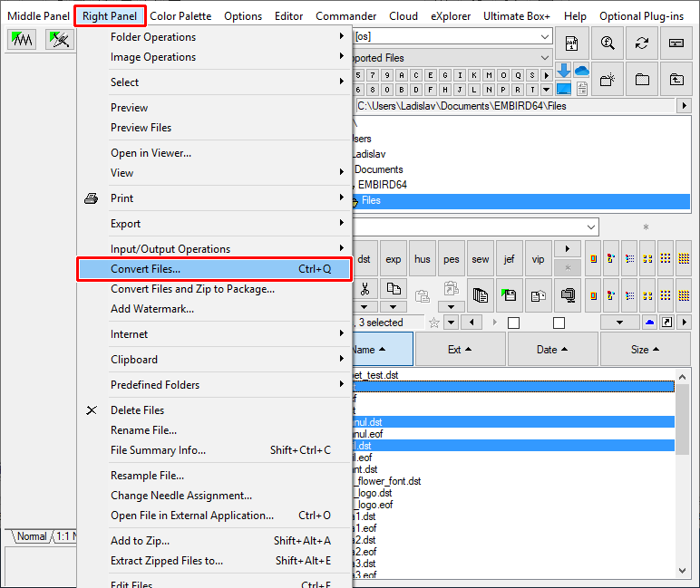Viewport: 700px width, 588px height.
Task: Toggle the star favorite icon beside '3 selected'
Action: click(x=434, y=323)
